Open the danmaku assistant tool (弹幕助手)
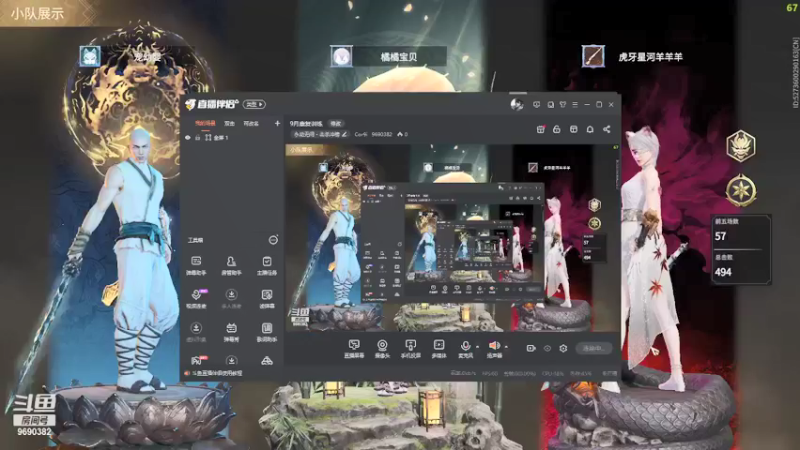The height and width of the screenshot is (450, 800). [x=196, y=266]
